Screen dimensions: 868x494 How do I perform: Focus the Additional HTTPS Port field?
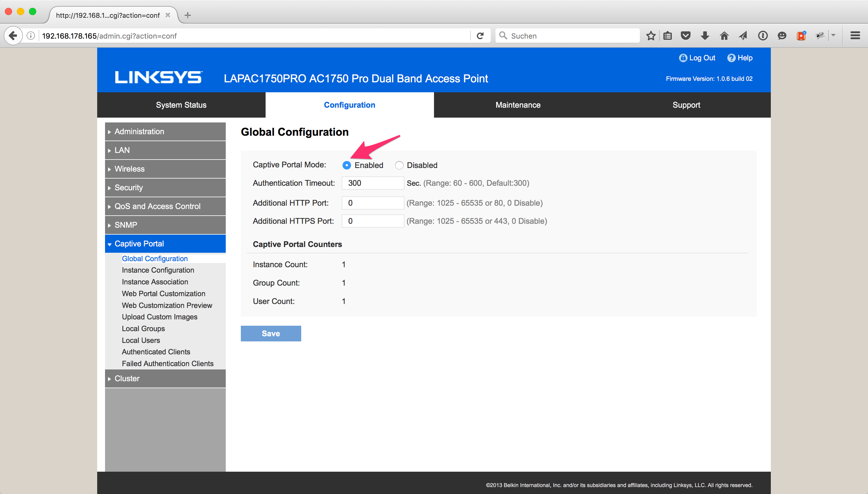tap(373, 221)
